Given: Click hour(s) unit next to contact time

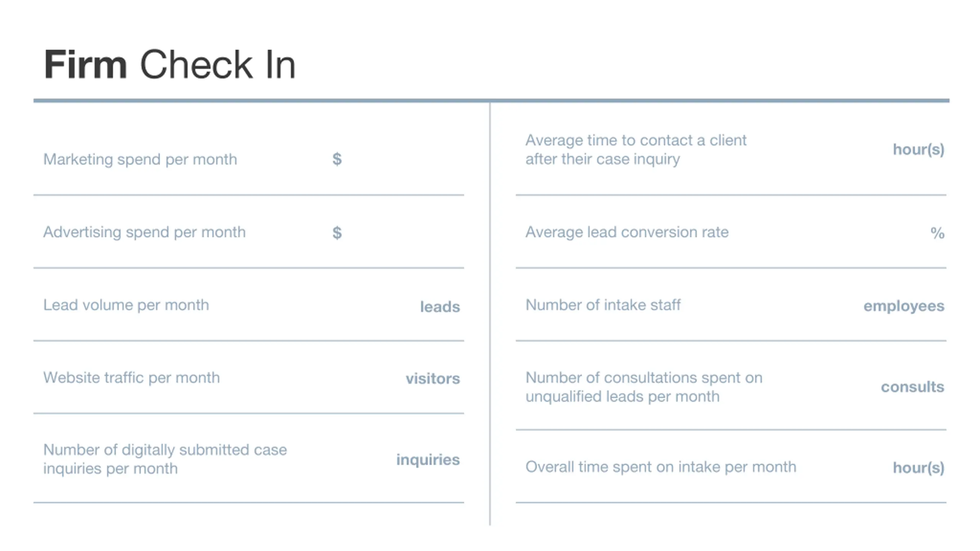Looking at the screenshot, I should (918, 149).
